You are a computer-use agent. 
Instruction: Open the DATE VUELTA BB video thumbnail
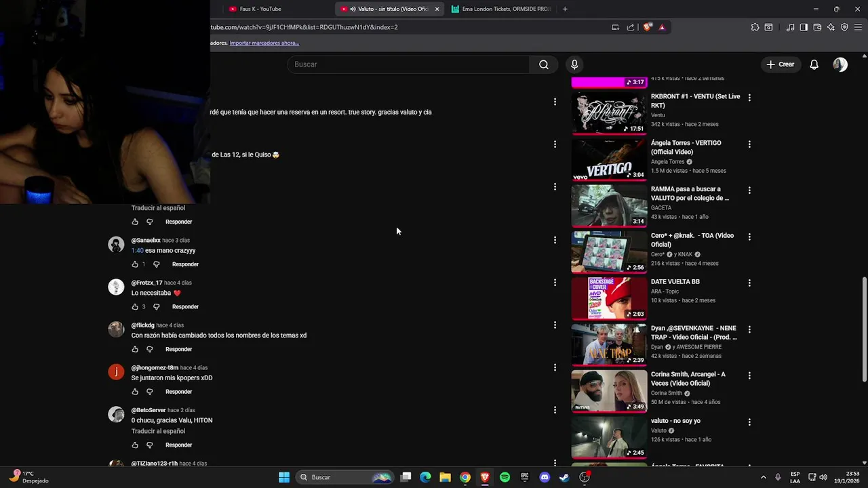click(609, 299)
